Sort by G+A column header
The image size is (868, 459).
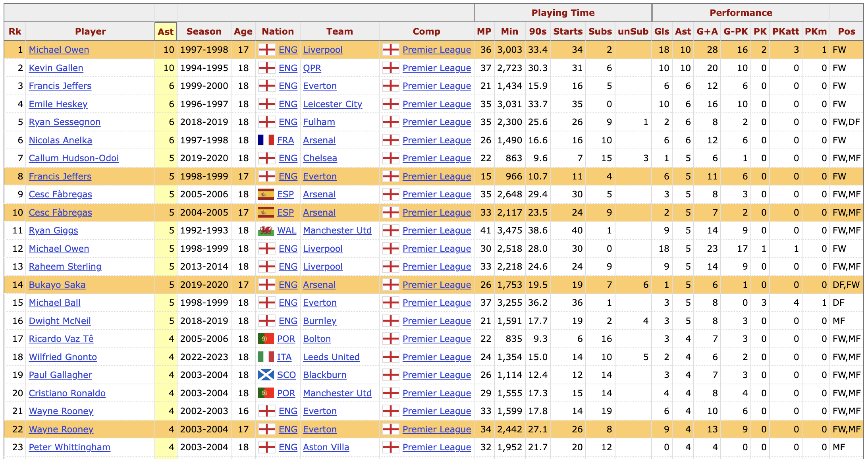click(707, 31)
